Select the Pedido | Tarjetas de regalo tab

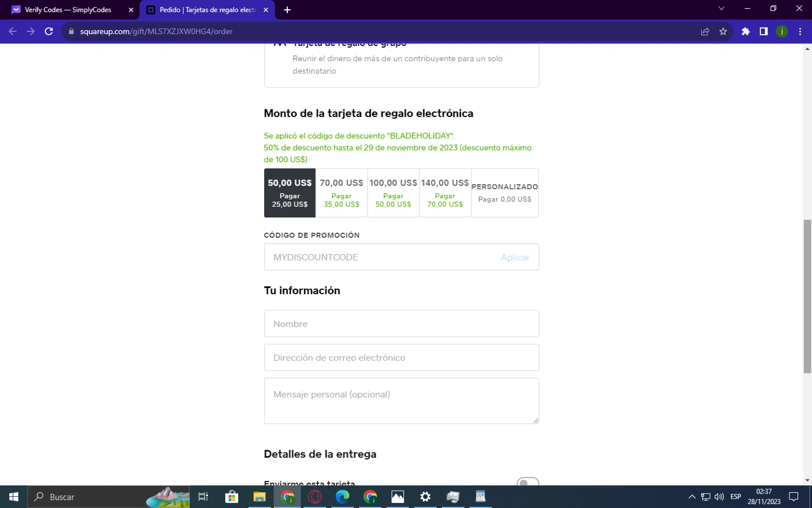click(x=207, y=10)
